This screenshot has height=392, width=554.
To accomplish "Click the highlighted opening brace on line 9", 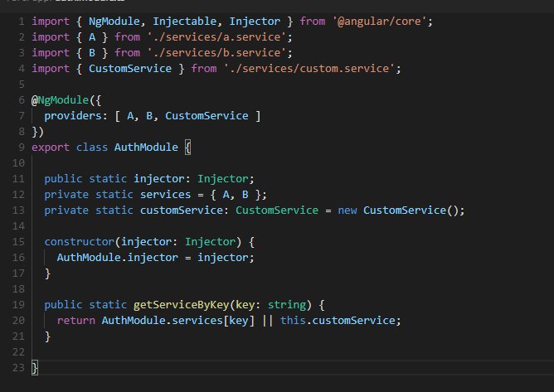I will (x=188, y=148).
